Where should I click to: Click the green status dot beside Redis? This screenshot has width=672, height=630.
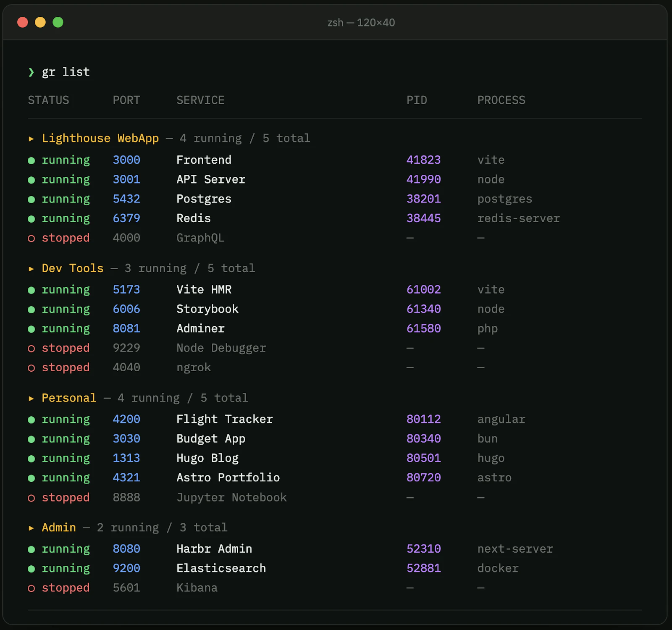coord(31,219)
